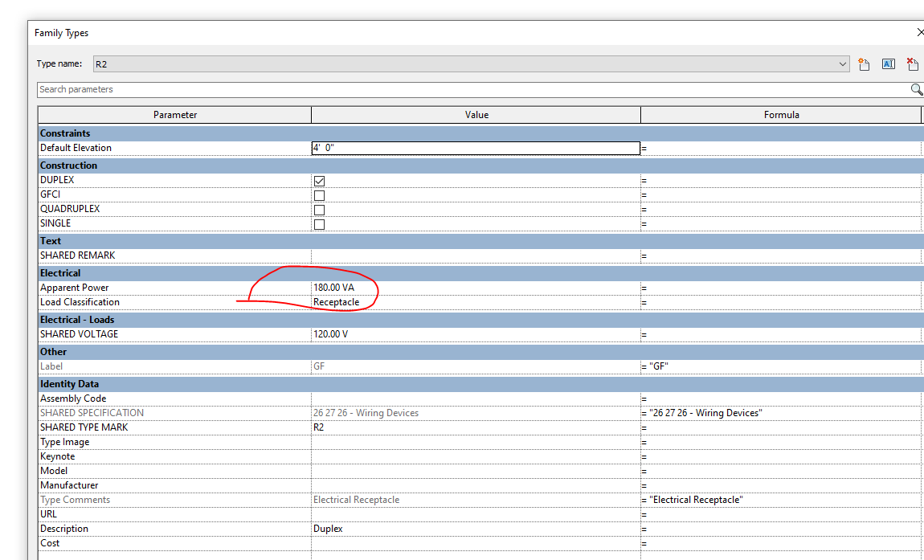Click the SHARED VOLTAGE value field

[402, 333]
